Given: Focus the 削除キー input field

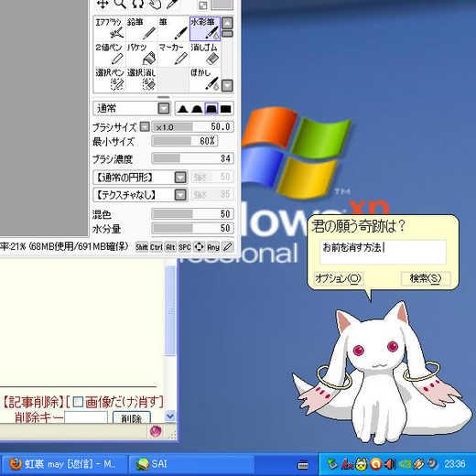Looking at the screenshot, I should click(x=86, y=417).
